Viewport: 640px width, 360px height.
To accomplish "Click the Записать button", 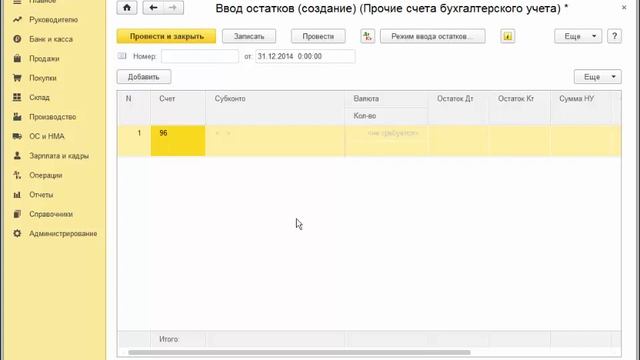I will click(249, 36).
